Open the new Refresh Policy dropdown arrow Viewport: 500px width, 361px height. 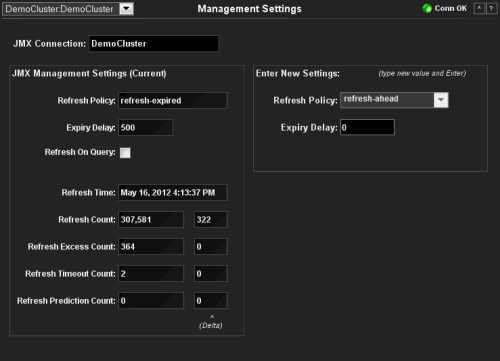(441, 100)
